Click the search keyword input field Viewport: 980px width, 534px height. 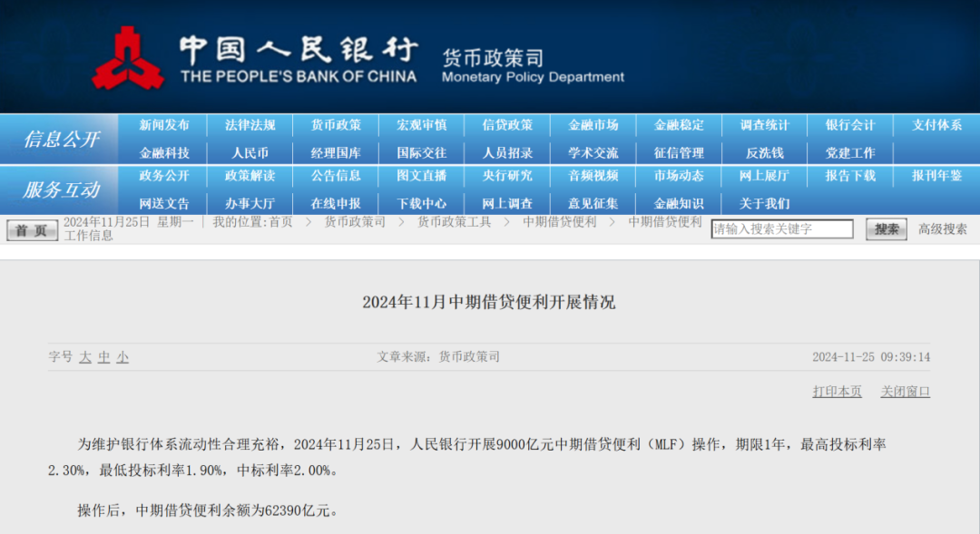pos(781,229)
